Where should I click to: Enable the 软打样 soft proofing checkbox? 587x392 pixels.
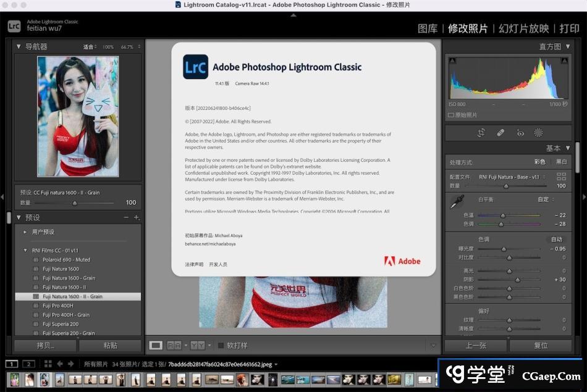pos(221,346)
